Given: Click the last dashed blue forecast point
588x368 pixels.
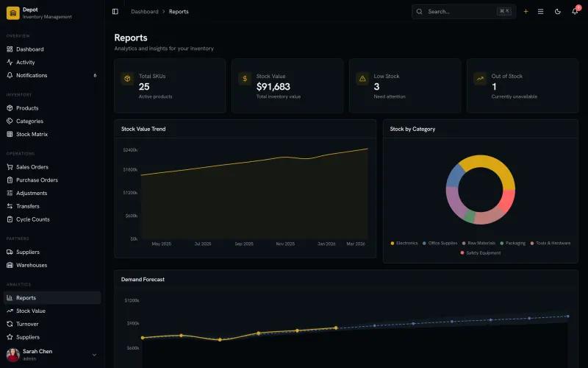Looking at the screenshot, I should click(567, 316).
